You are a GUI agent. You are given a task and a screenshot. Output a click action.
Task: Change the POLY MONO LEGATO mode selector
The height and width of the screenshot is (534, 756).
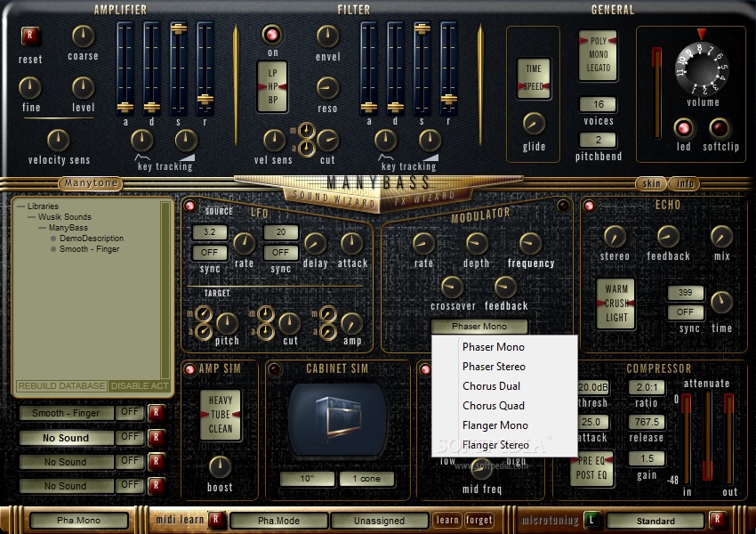point(598,54)
